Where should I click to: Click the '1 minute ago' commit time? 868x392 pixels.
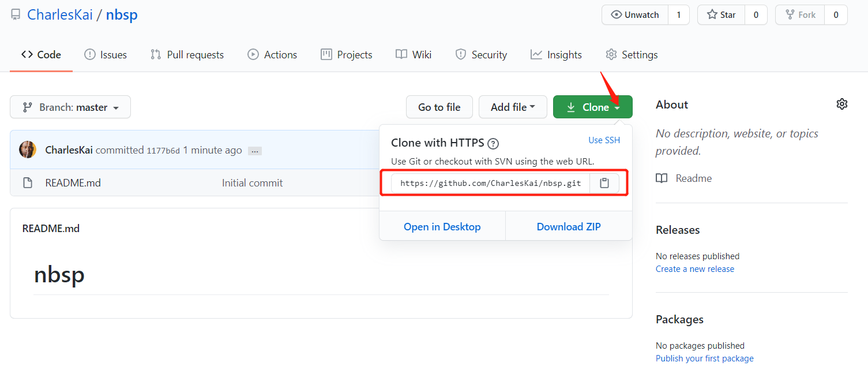[212, 150]
